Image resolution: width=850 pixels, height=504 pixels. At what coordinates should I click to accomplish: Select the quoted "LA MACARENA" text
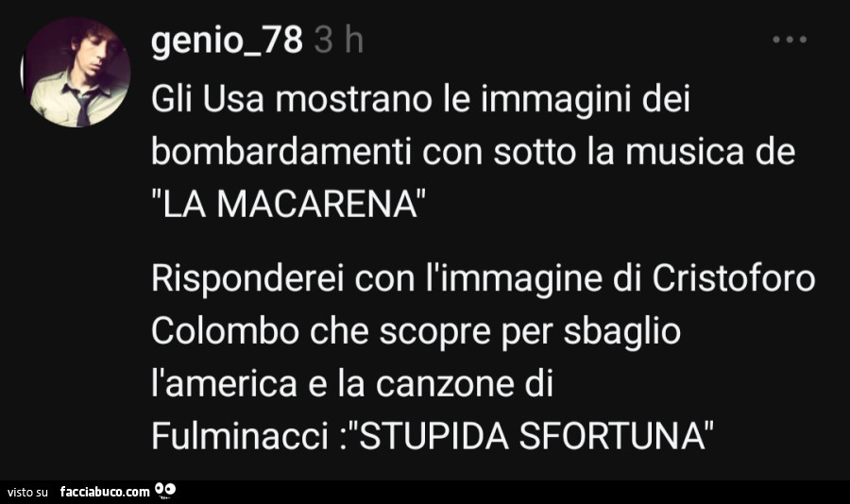[288, 204]
